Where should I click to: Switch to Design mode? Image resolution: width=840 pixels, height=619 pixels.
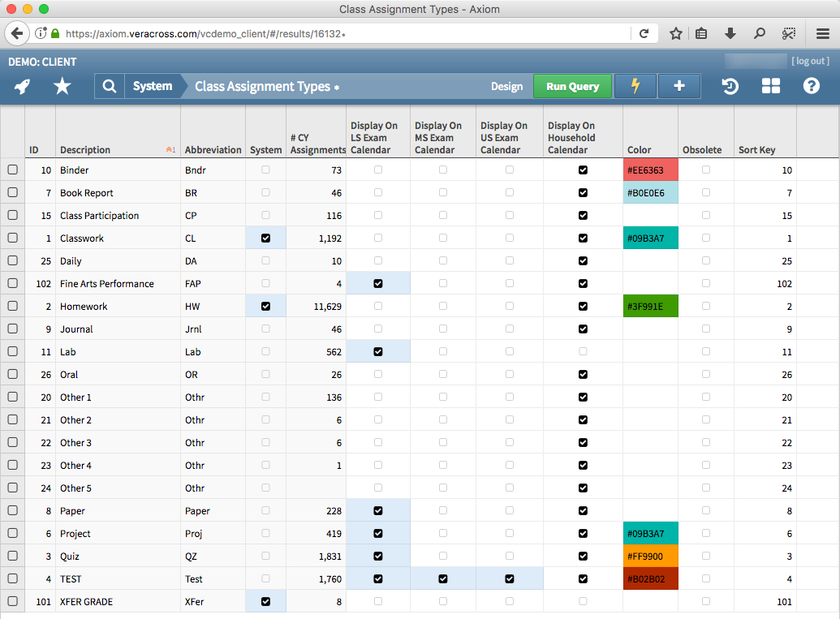(x=506, y=86)
